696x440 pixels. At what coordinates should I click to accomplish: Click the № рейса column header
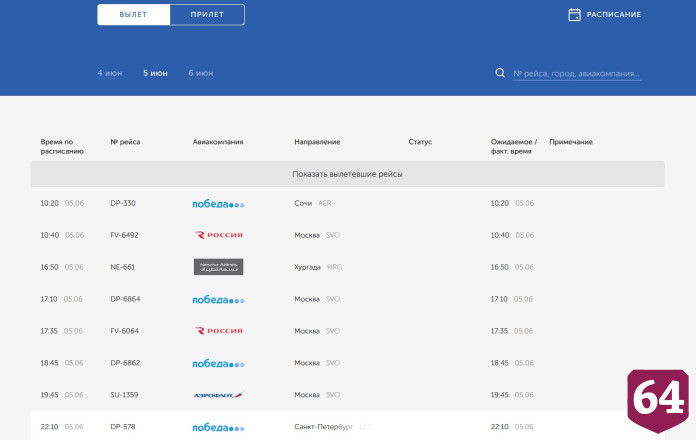click(125, 142)
